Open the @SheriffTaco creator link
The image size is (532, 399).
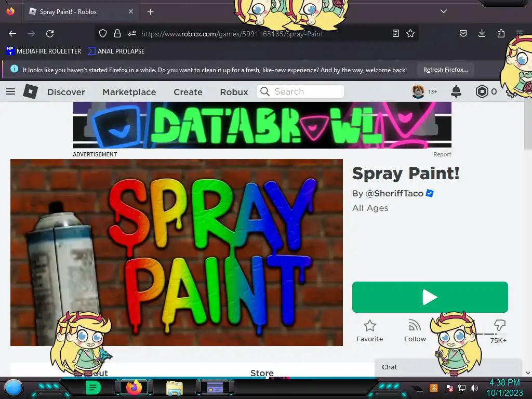394,193
